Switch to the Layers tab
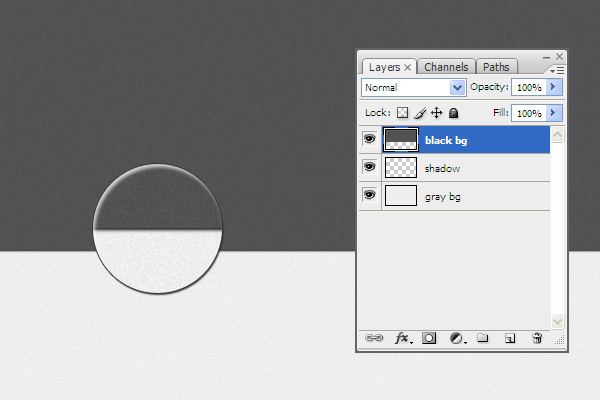Screen dimensions: 600x400 (x=385, y=67)
